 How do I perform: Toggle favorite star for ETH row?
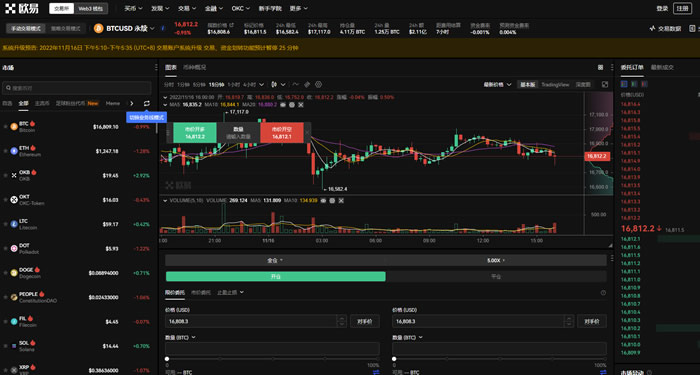click(5, 151)
